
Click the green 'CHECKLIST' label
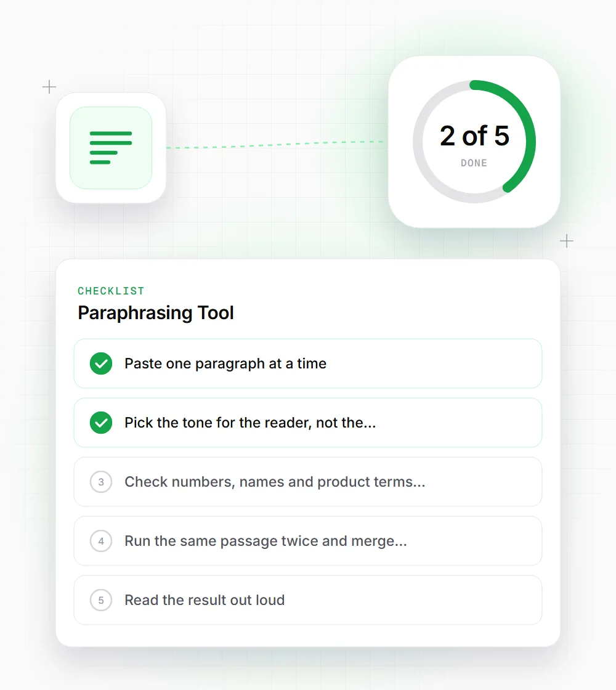tap(111, 291)
